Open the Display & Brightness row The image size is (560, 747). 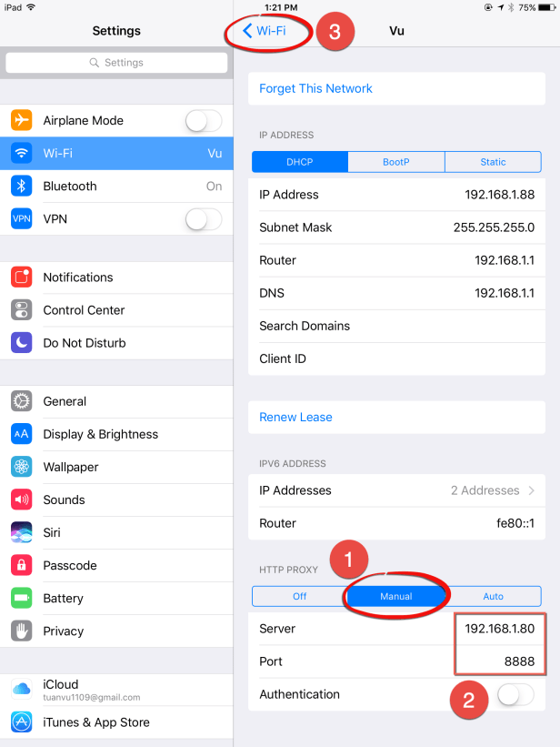116,434
